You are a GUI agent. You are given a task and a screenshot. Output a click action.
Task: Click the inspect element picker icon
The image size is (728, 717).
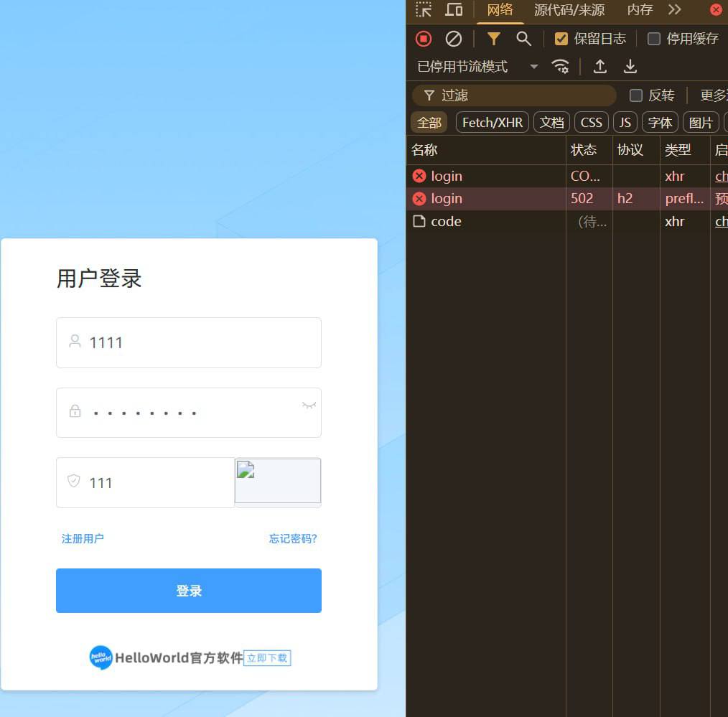click(424, 10)
